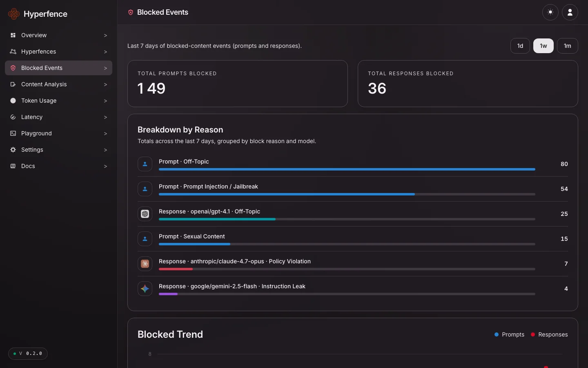
Task: Click the Hyperfence brand name
Action: (x=45, y=14)
